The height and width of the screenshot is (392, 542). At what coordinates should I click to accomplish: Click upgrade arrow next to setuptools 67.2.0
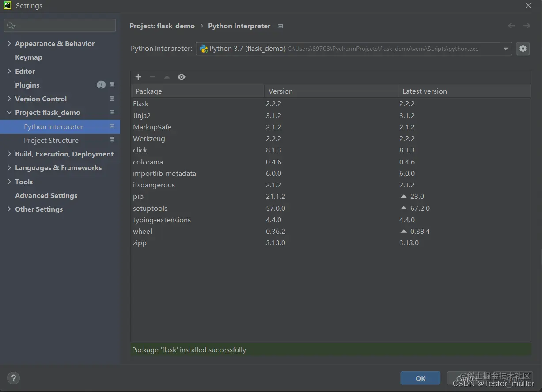[403, 208]
